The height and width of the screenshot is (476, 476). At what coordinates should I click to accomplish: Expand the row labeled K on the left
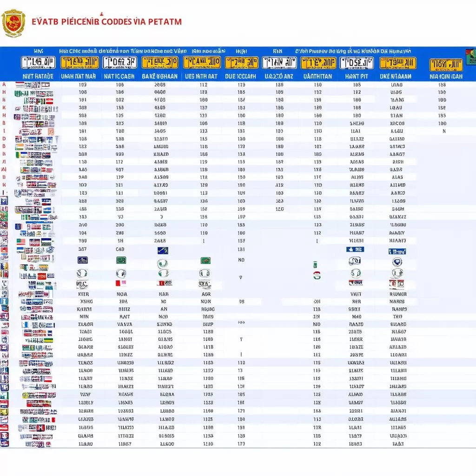point(4,108)
